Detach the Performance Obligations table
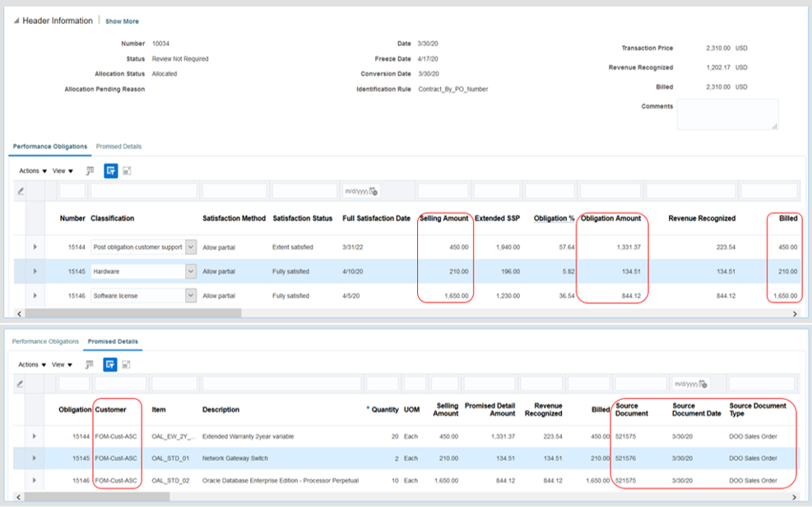The height and width of the screenshot is (507, 812). [126, 170]
